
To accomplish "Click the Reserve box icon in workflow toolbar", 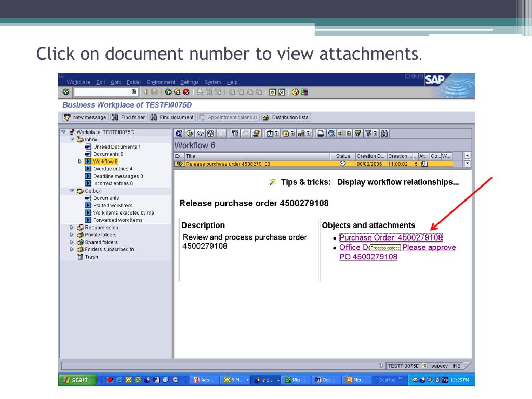I will 210,134.
